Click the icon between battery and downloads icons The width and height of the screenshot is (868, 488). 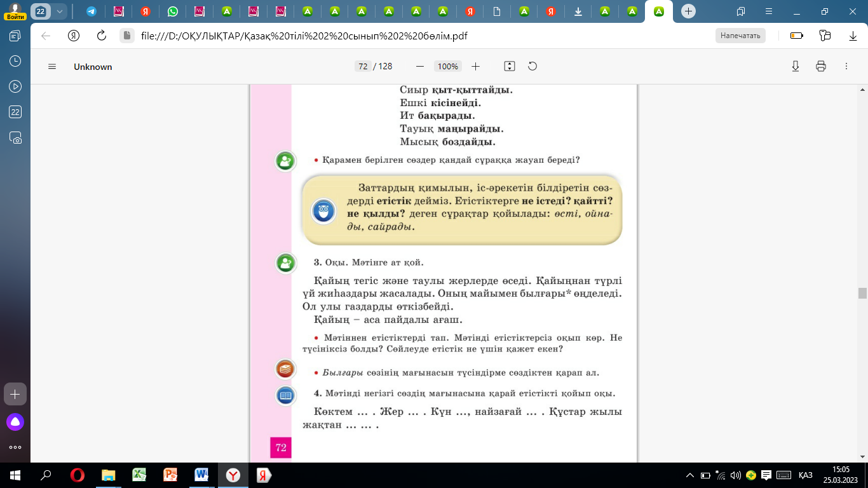click(x=825, y=36)
